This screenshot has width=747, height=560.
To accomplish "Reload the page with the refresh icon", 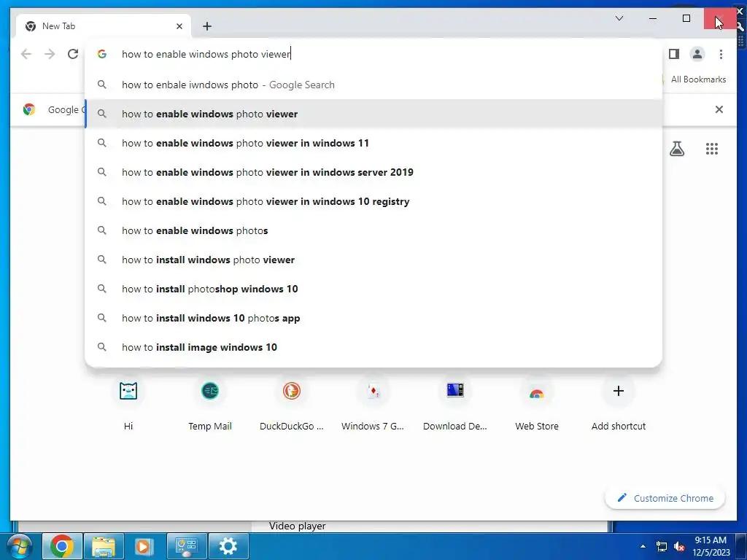I will click(73, 54).
